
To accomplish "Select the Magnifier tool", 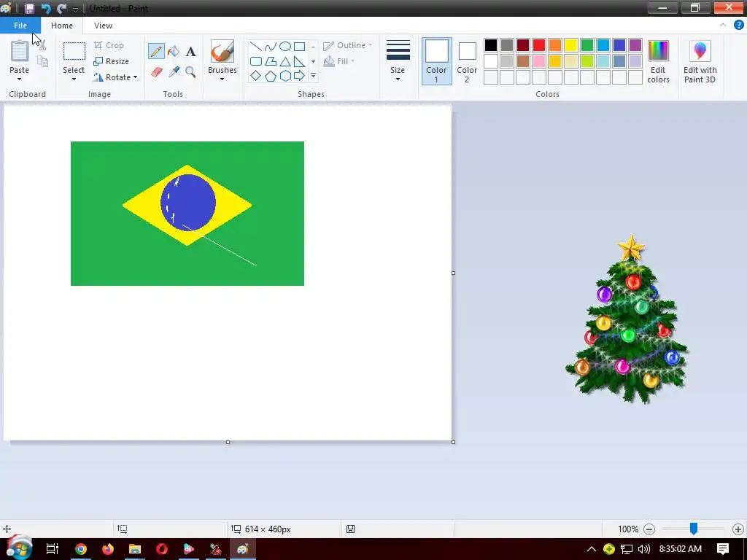I will [x=190, y=72].
